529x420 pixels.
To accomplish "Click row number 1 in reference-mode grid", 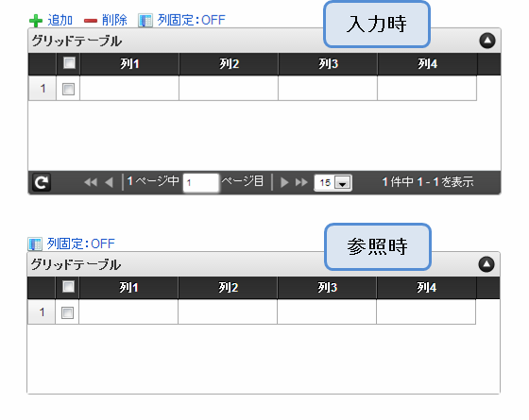I will 42,312.
